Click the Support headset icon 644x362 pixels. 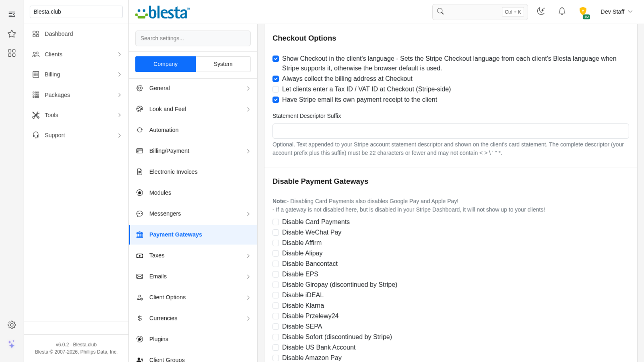(36, 135)
